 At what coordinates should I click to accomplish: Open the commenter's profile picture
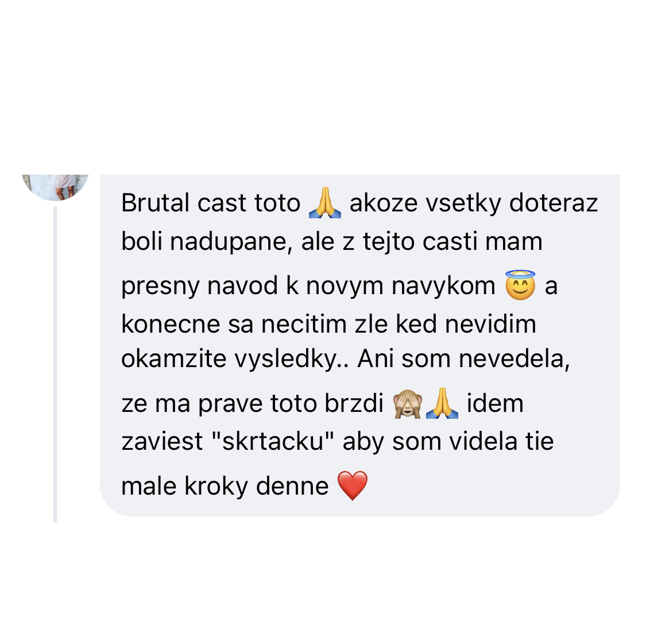point(55,187)
